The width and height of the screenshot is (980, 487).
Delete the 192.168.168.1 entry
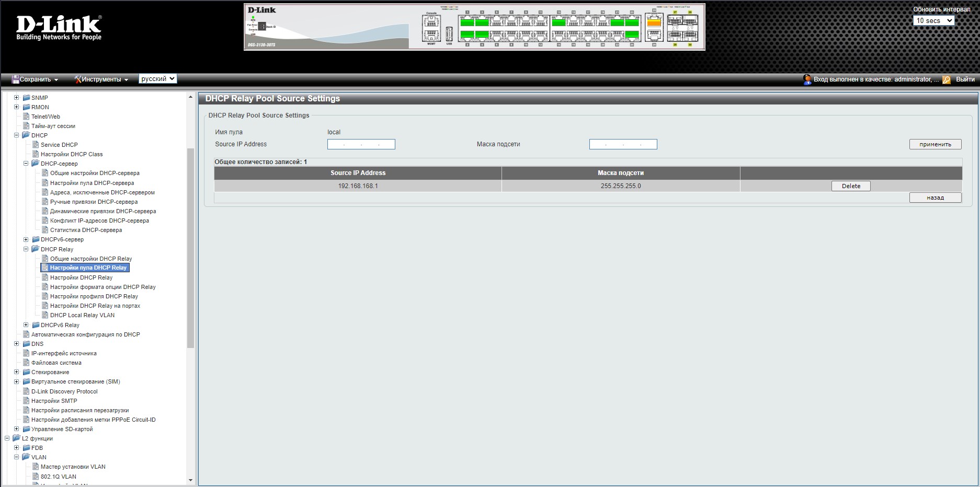coord(851,186)
